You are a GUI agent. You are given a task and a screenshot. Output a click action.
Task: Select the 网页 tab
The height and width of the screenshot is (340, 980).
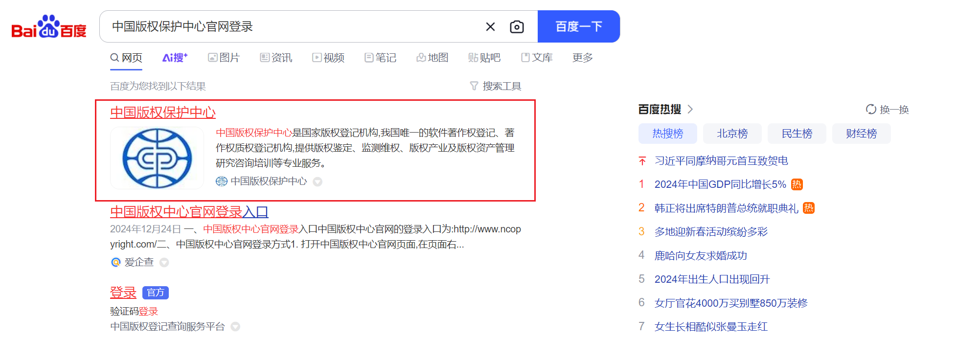[126, 58]
